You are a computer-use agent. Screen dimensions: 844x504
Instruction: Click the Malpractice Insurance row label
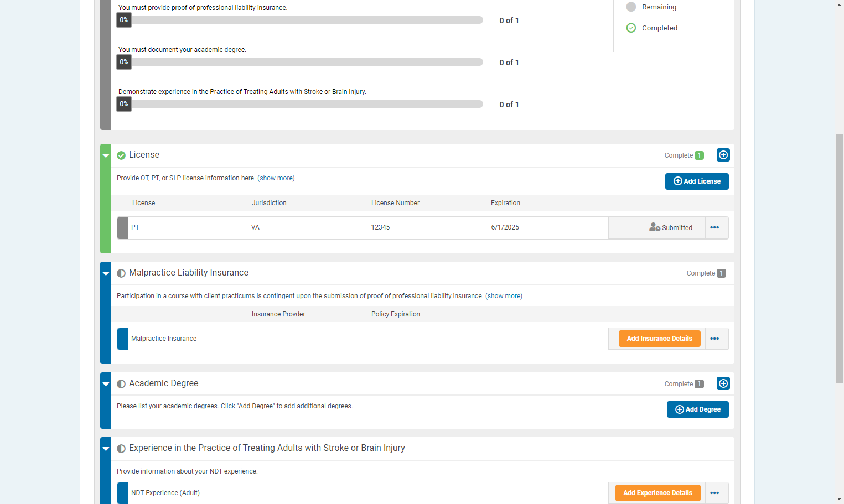coord(164,339)
